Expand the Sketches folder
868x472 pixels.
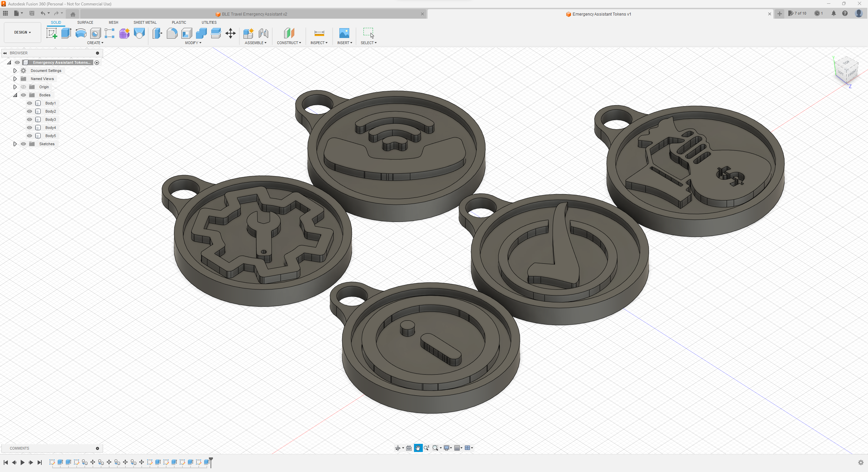(15, 144)
